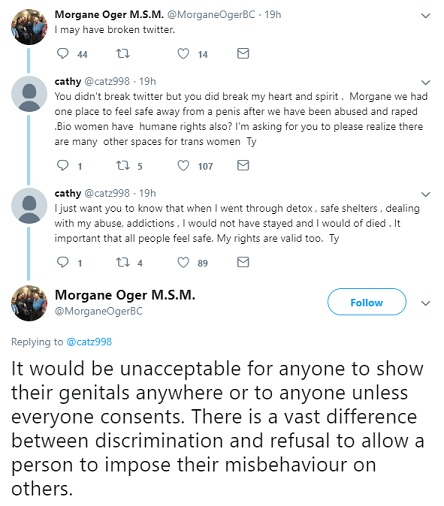Retweet cathy's tweet with 5 retweets

tap(122, 165)
